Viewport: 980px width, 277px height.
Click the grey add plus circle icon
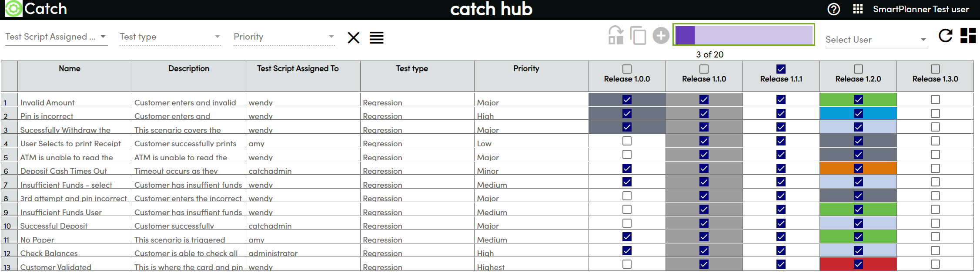coord(661,36)
